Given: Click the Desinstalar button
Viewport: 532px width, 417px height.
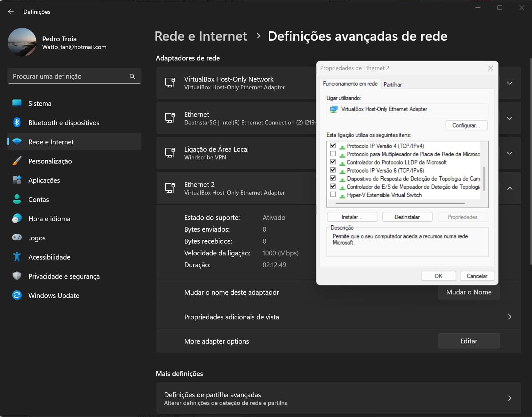Looking at the screenshot, I should coord(407,217).
